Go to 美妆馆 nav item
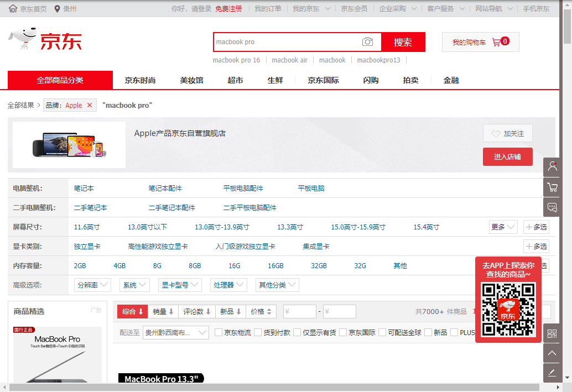572x392 pixels. coord(191,81)
